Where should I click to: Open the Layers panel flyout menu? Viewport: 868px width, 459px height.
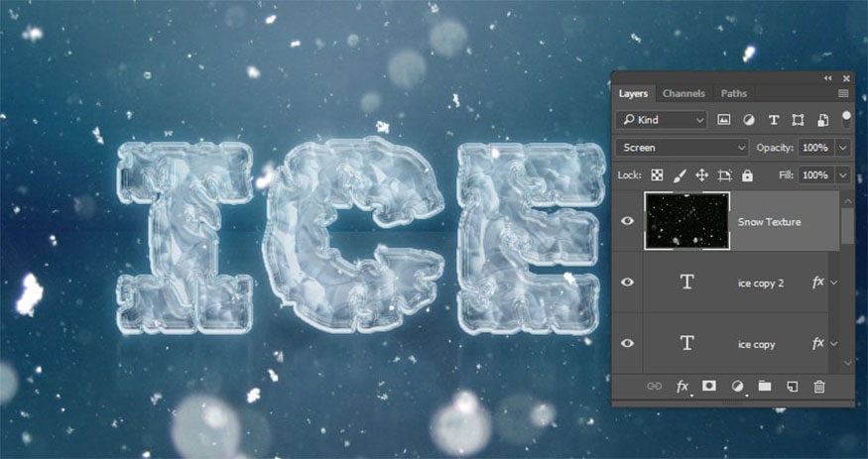[843, 93]
